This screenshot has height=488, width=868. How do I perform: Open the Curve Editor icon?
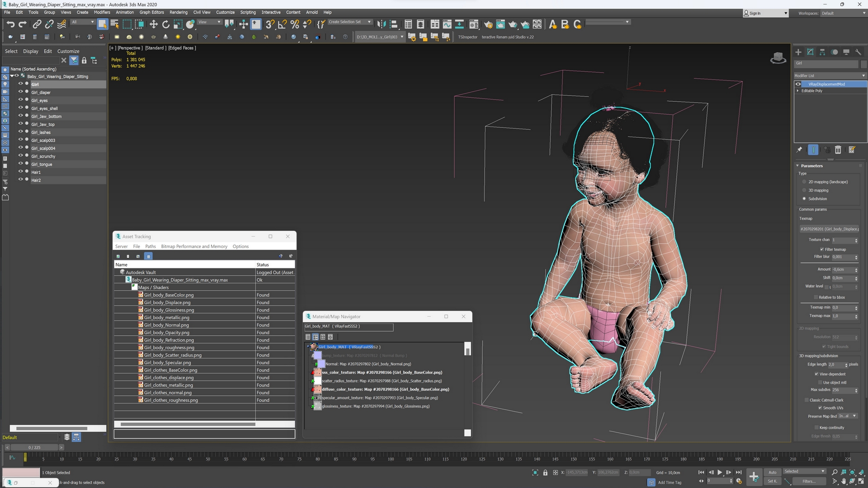[x=447, y=24]
